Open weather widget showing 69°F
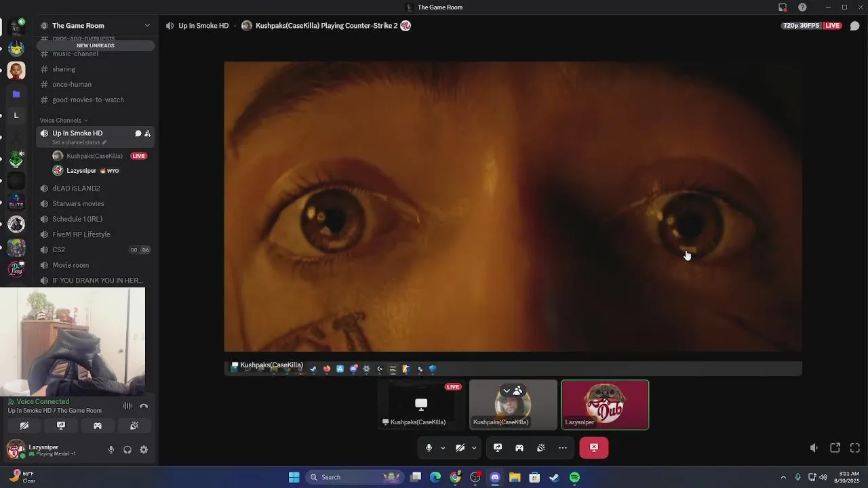Screen dimensions: 868x488 click(x=22, y=477)
